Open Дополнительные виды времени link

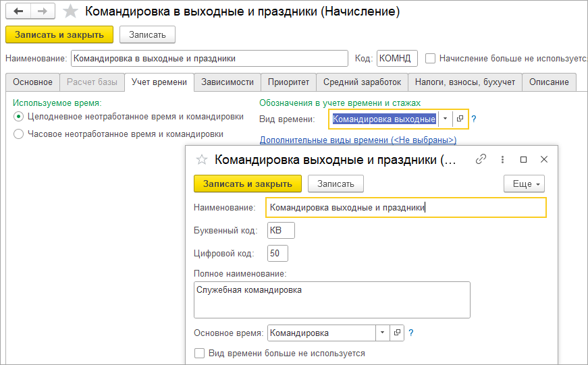tap(358, 140)
